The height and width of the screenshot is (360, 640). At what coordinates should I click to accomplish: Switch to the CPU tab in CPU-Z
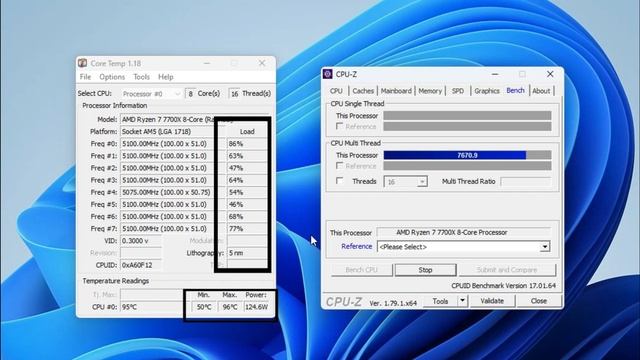point(336,91)
